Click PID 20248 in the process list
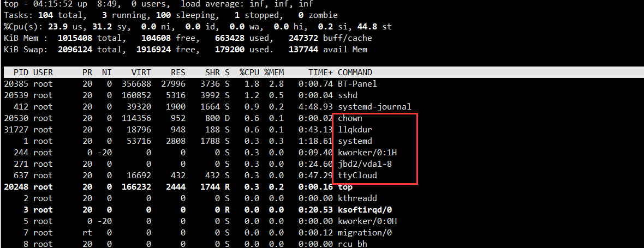Screen dimensions: 644x248 (16, 187)
